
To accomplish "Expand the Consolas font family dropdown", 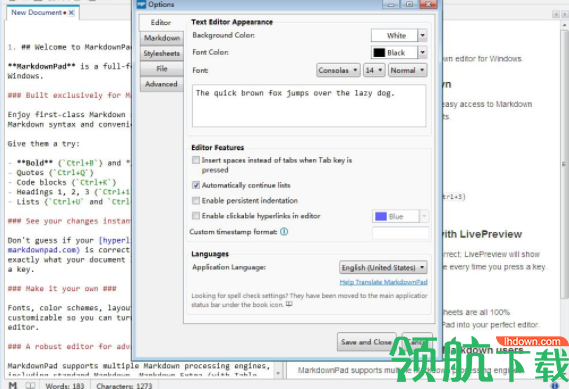I will point(339,70).
